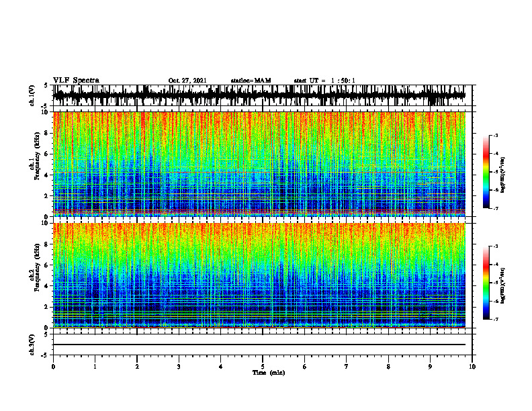Click the ch.1 voltage waveform strip
Viewport: 532px width, 411px height.
[259, 95]
